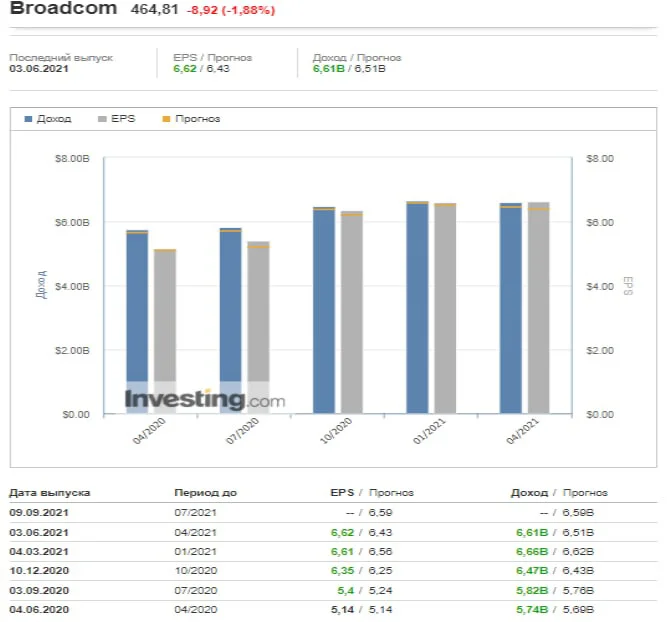Click the gray EPS bar for 10/2020
667x622 pixels.
352,312
